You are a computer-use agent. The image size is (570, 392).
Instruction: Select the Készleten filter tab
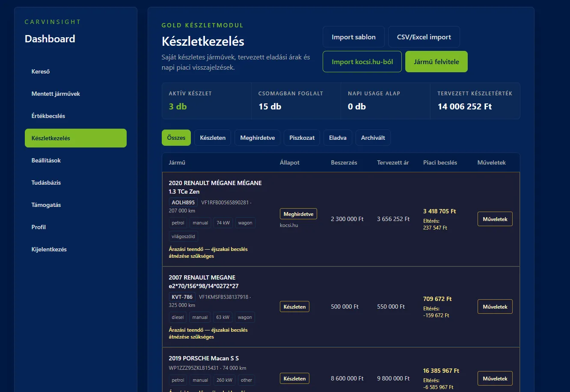click(213, 138)
